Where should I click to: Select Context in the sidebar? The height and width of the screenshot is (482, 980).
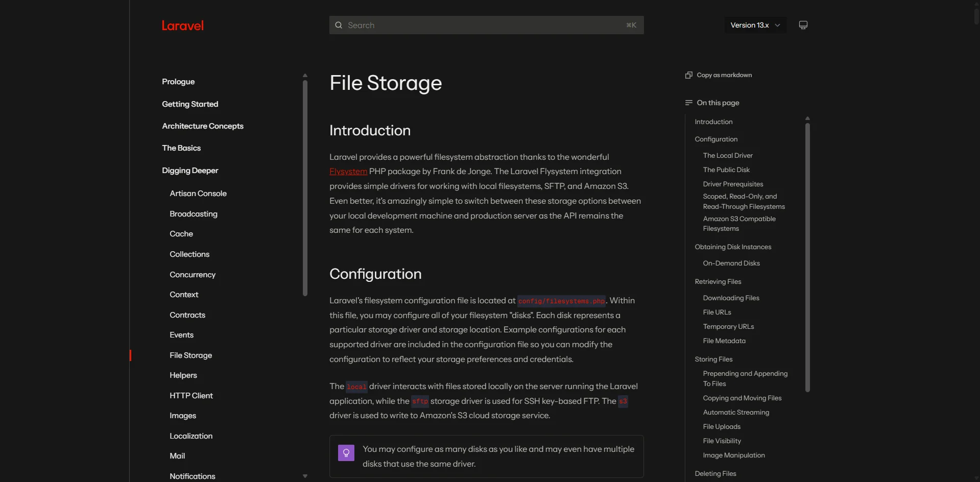pos(184,295)
